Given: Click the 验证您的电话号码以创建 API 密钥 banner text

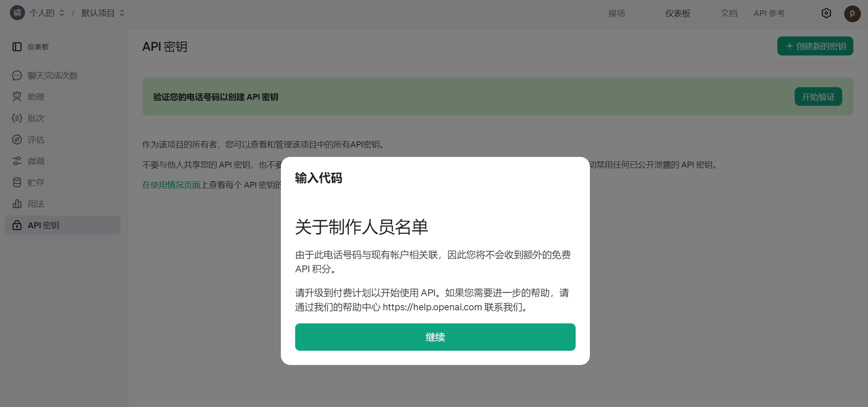Looking at the screenshot, I should (x=216, y=97).
